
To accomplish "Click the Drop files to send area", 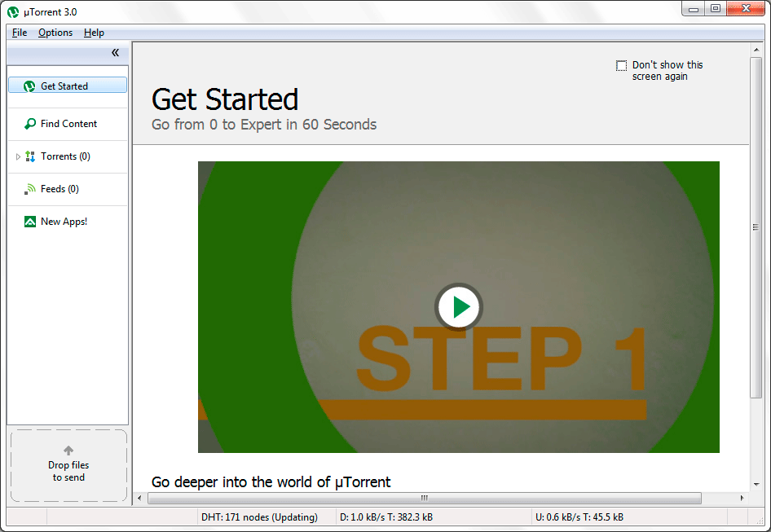I will point(68,465).
